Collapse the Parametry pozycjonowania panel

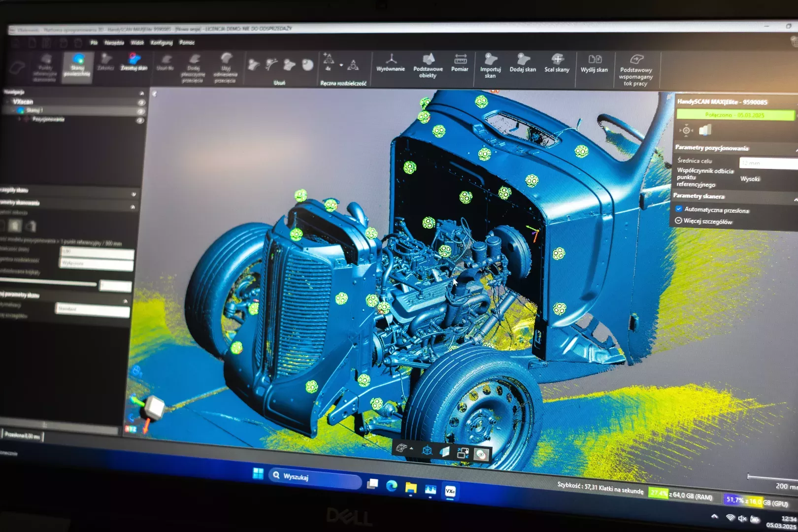[x=796, y=149]
